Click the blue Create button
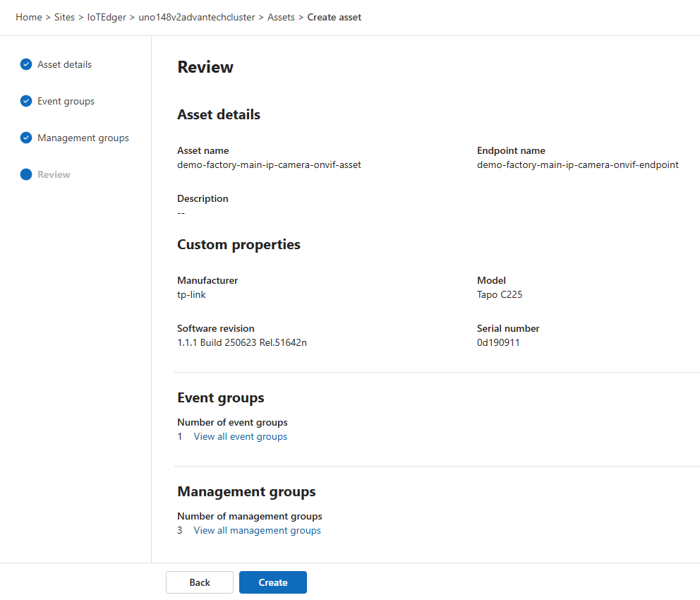Viewport: 700px width, 600px height. point(272,582)
